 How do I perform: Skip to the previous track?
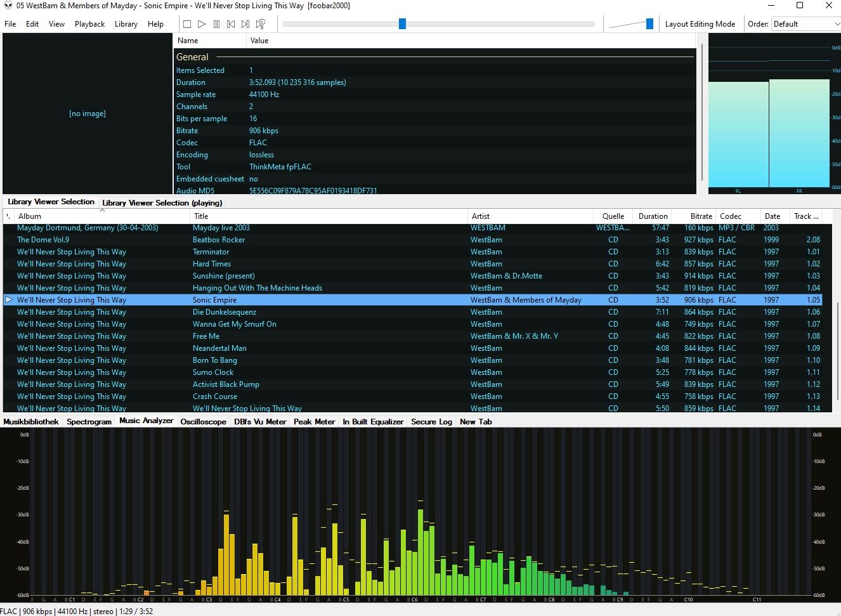click(231, 24)
